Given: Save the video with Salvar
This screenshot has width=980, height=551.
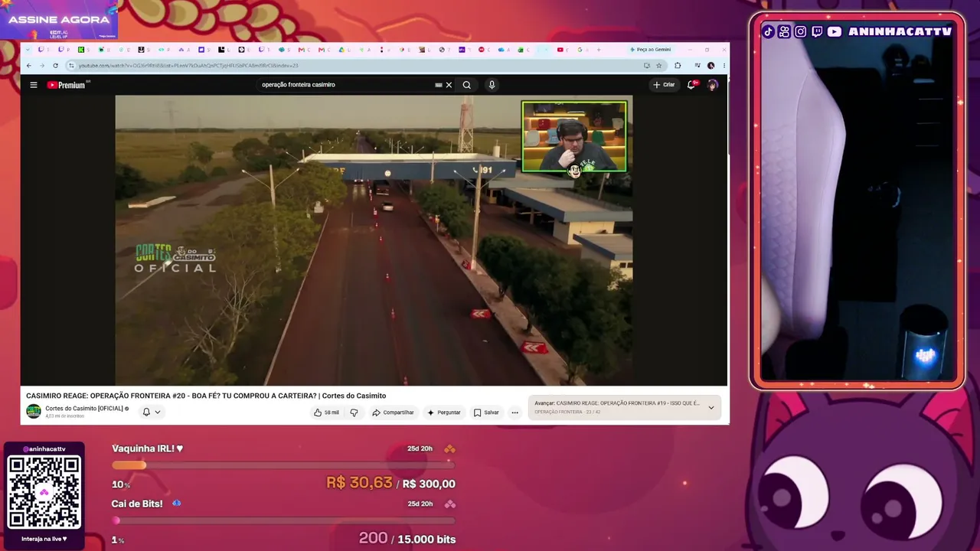Looking at the screenshot, I should pyautogui.click(x=486, y=412).
